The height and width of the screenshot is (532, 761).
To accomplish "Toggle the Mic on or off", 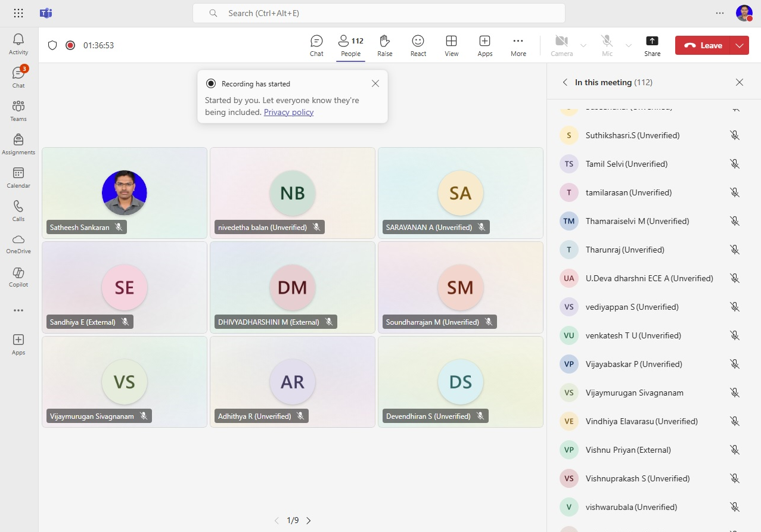I will pyautogui.click(x=607, y=45).
